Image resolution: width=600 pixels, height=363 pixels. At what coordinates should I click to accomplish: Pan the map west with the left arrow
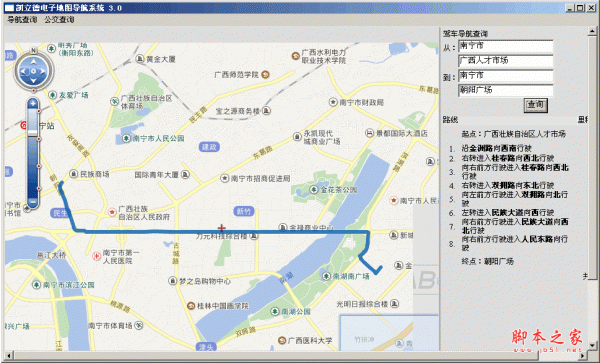click(x=24, y=71)
